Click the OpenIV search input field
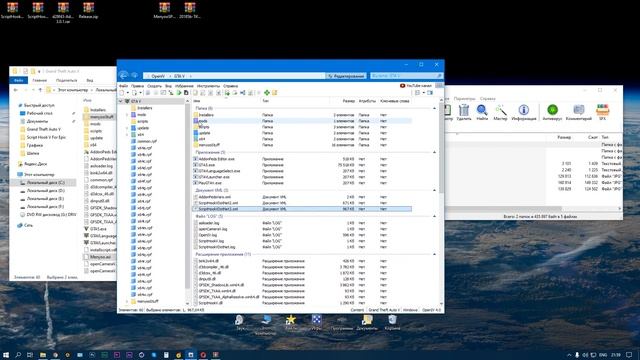The image size is (640, 360). point(406,76)
